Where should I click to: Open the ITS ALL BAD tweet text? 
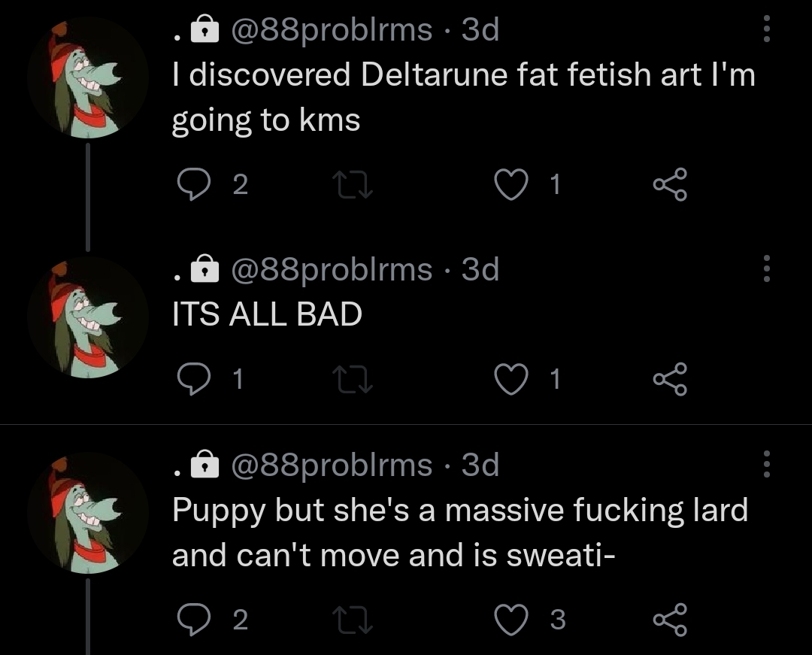267,314
